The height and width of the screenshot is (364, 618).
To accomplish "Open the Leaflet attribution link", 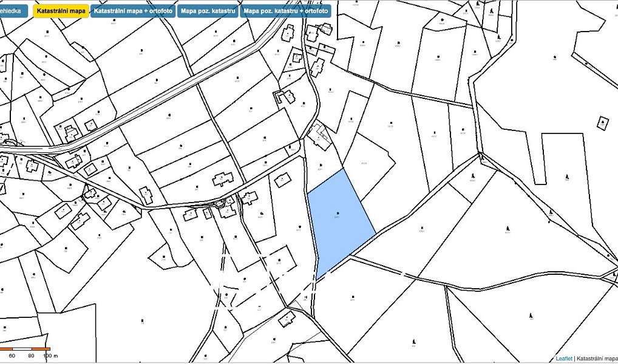I will tap(563, 359).
